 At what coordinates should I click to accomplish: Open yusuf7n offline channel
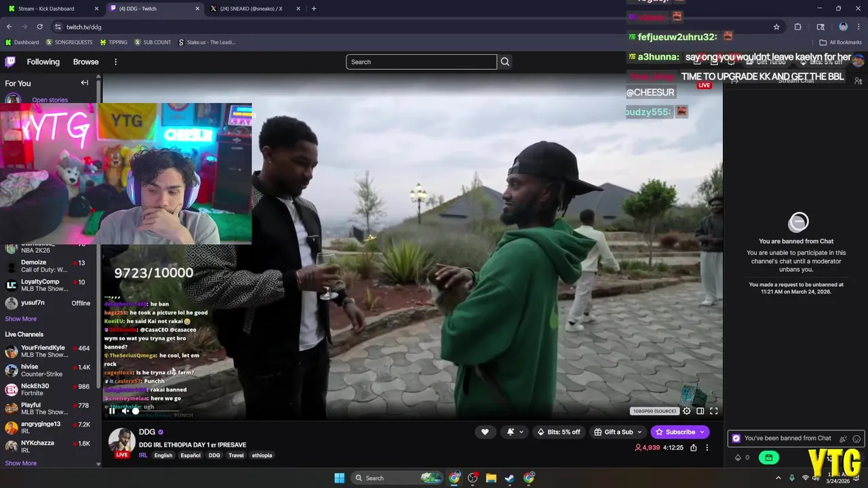[47, 303]
